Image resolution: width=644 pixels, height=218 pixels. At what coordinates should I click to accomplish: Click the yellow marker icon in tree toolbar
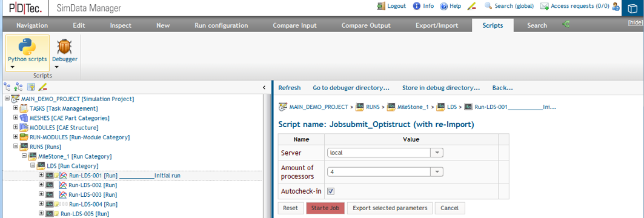(x=42, y=87)
